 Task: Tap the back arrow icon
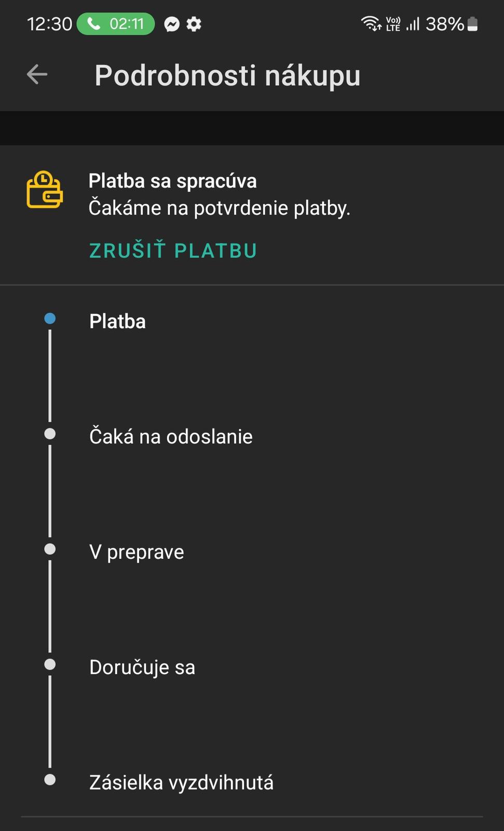pos(37,75)
